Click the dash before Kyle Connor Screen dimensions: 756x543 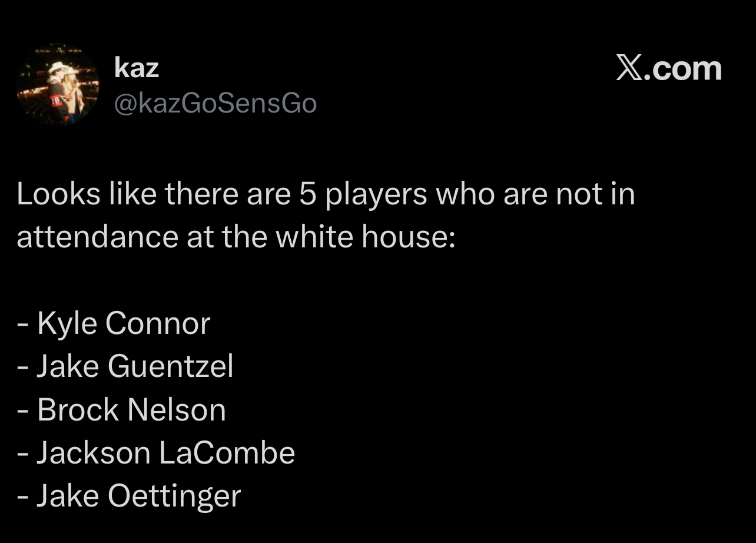(23, 324)
